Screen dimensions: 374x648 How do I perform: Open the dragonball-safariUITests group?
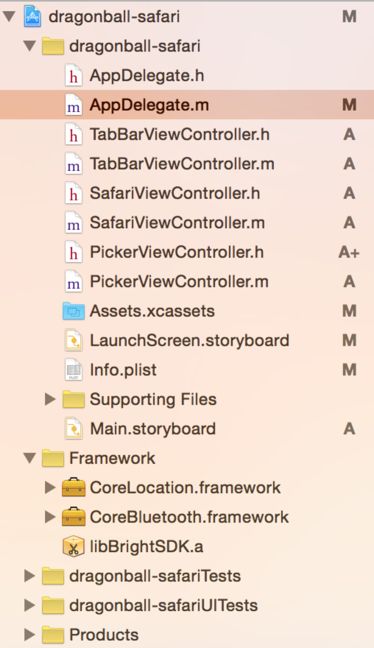(x=29, y=605)
